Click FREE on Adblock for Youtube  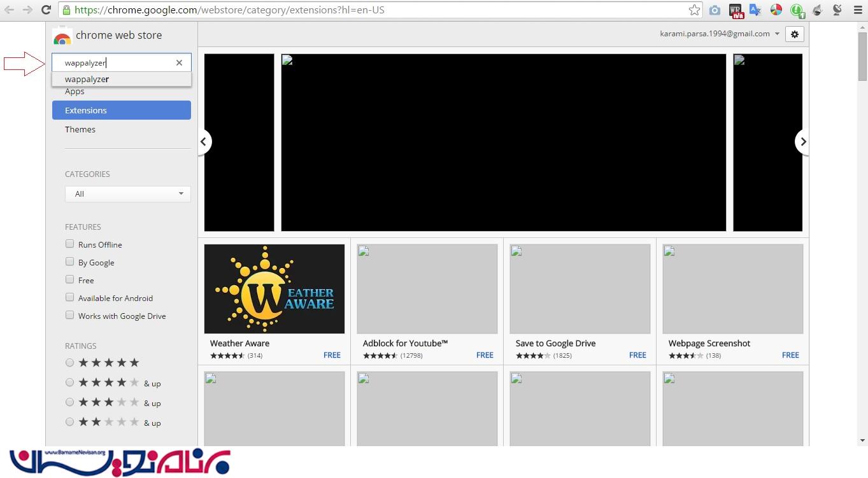pyautogui.click(x=485, y=355)
